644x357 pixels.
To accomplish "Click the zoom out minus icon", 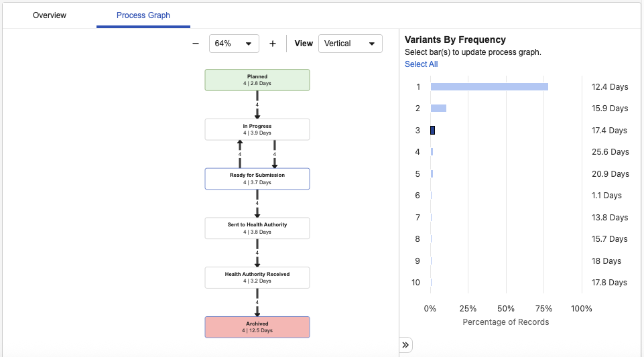I will coord(196,44).
